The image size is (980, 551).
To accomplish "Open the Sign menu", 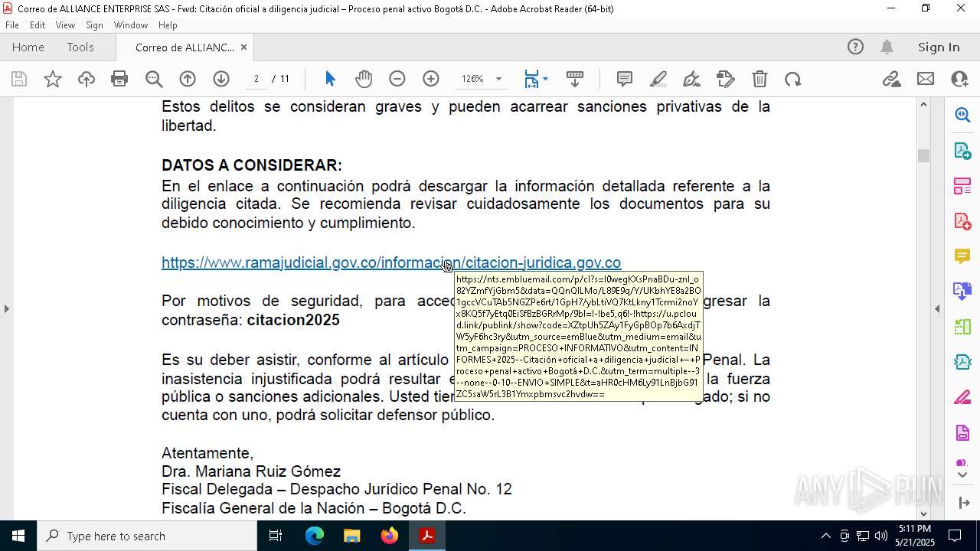I will tap(94, 24).
